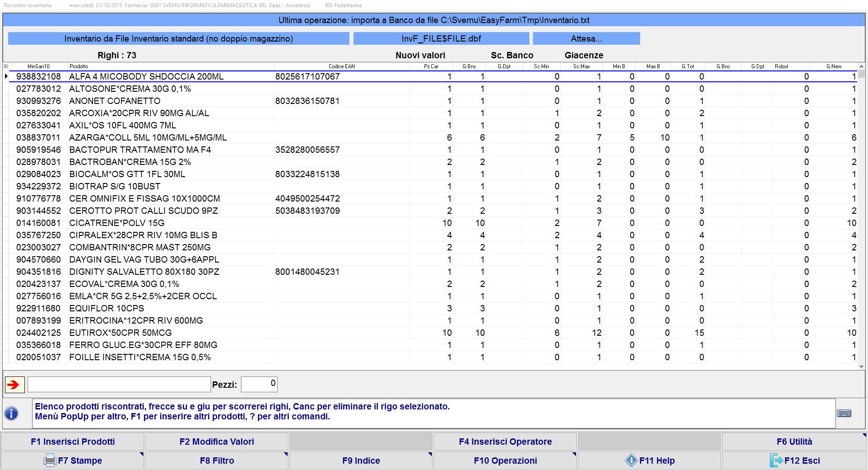
Task: Click the red arrow confirm icon
Action: (14, 385)
